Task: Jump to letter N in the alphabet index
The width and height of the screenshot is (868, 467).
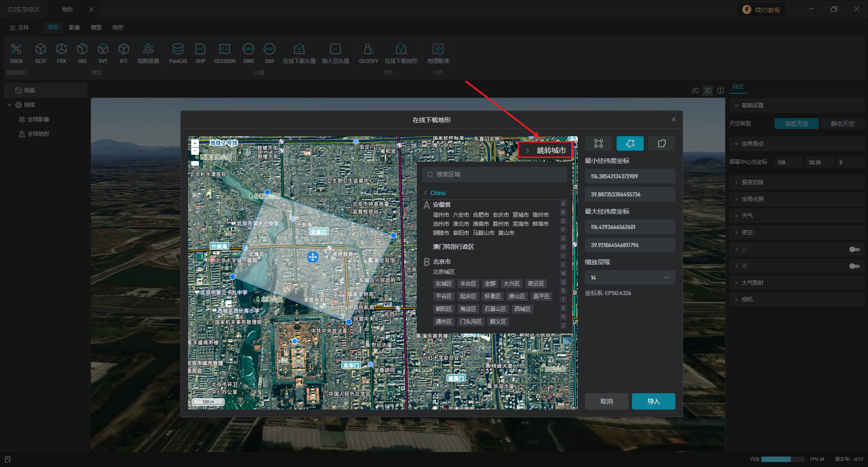Action: click(563, 273)
